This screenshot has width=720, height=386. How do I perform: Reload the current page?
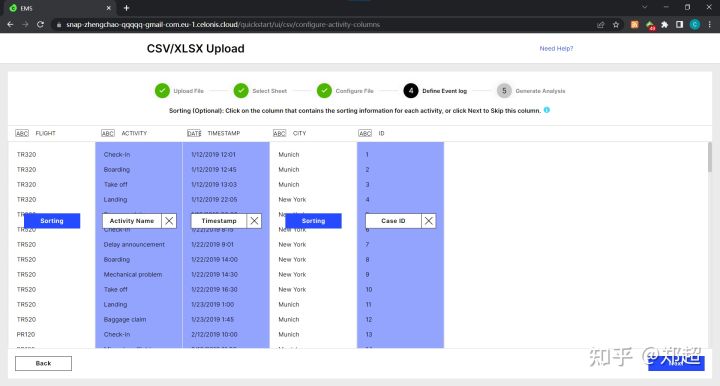40,24
